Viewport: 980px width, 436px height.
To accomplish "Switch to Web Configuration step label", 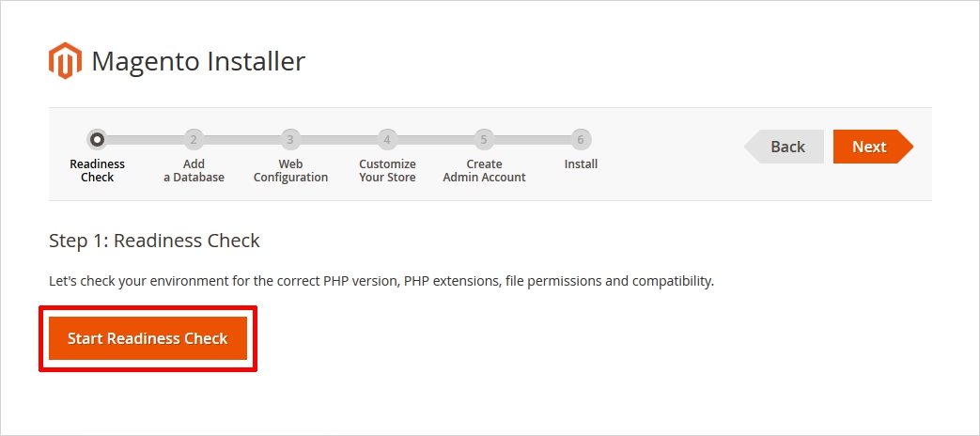I will (290, 170).
